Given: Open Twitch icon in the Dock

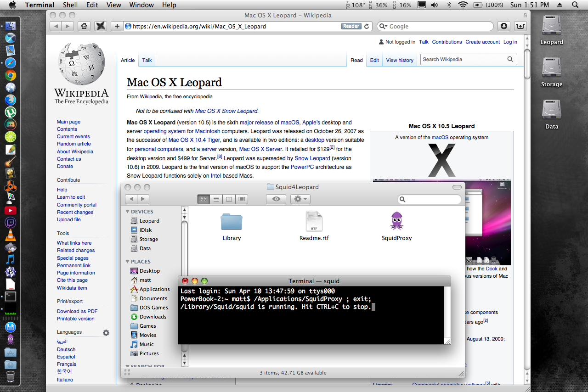Looking at the screenshot, I should (x=11, y=223).
